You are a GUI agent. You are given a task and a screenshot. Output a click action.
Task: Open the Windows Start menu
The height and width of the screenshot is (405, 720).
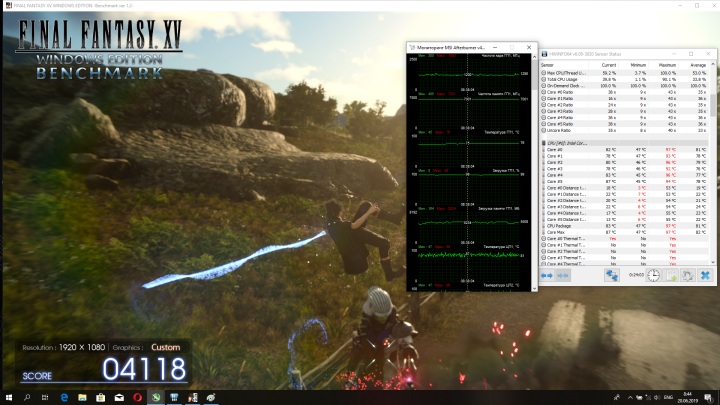[9, 397]
